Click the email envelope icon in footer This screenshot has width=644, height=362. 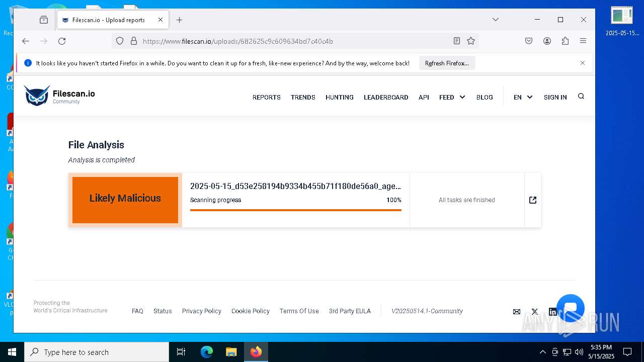click(517, 312)
